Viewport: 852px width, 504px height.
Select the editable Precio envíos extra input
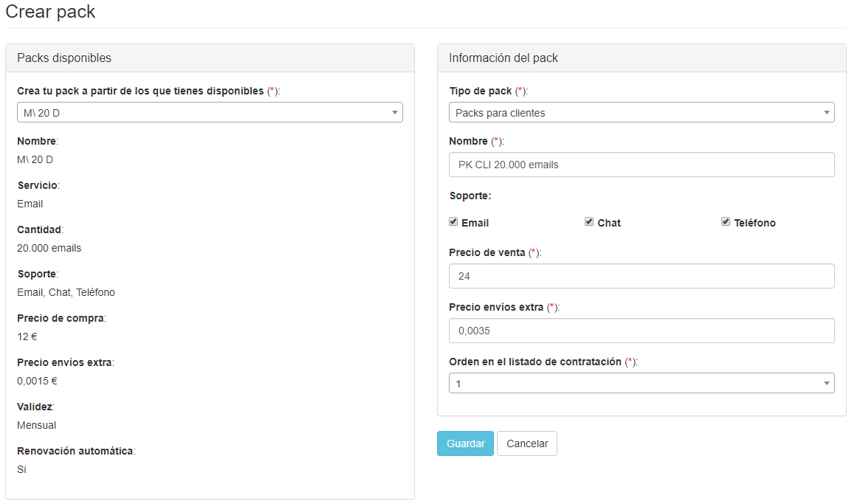[641, 331]
